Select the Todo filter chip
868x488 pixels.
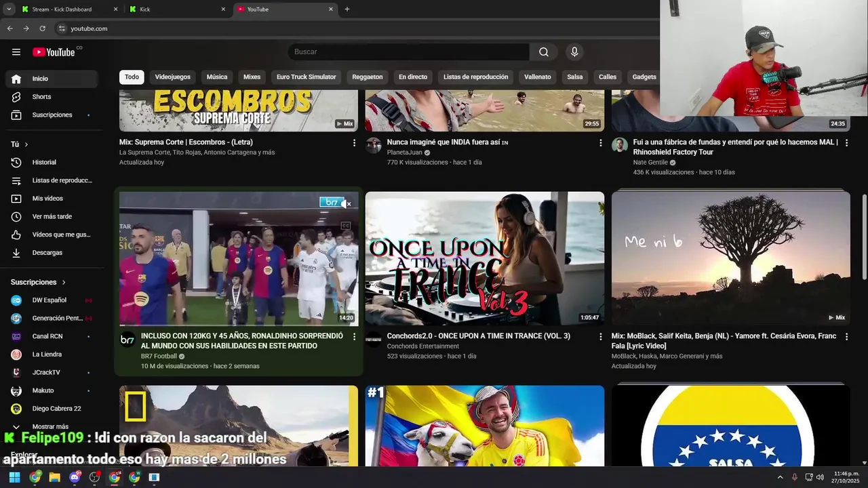(x=132, y=77)
